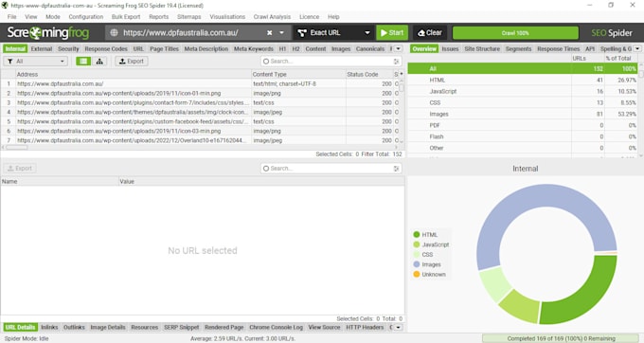Switch to tree view icon
This screenshot has width=644, height=343.
coord(99,62)
